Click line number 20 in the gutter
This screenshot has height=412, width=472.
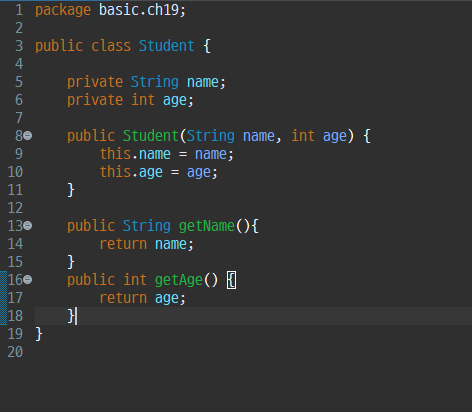coord(15,352)
